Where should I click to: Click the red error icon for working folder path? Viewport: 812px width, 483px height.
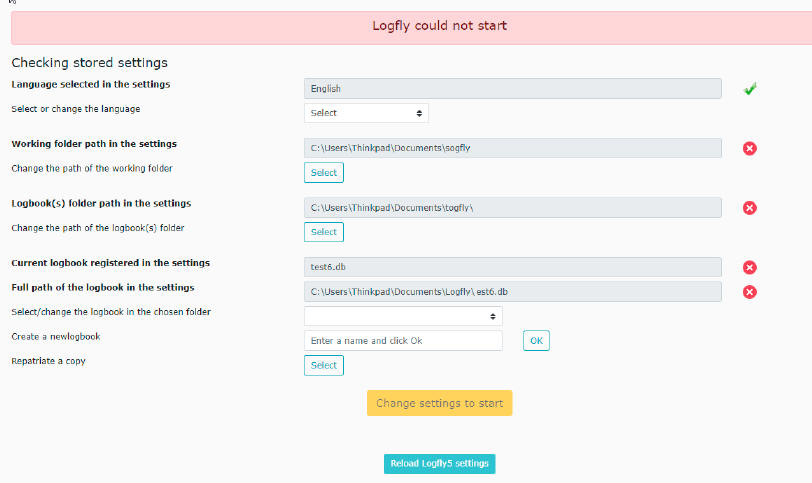tap(749, 149)
